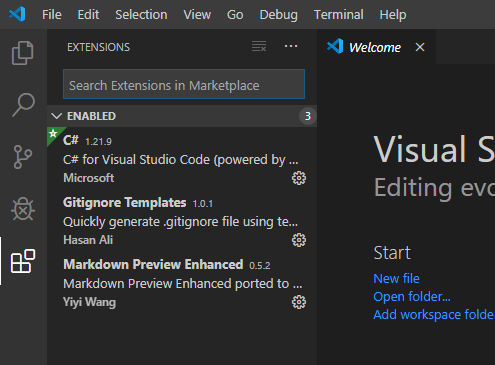Click Add workspace folder link
Screen dimensions: 495x365
click(434, 314)
